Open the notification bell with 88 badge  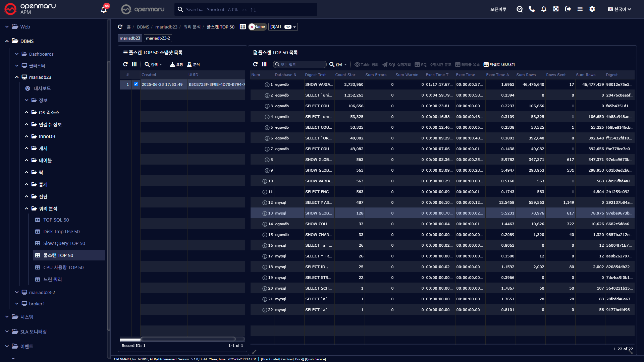click(x=104, y=9)
